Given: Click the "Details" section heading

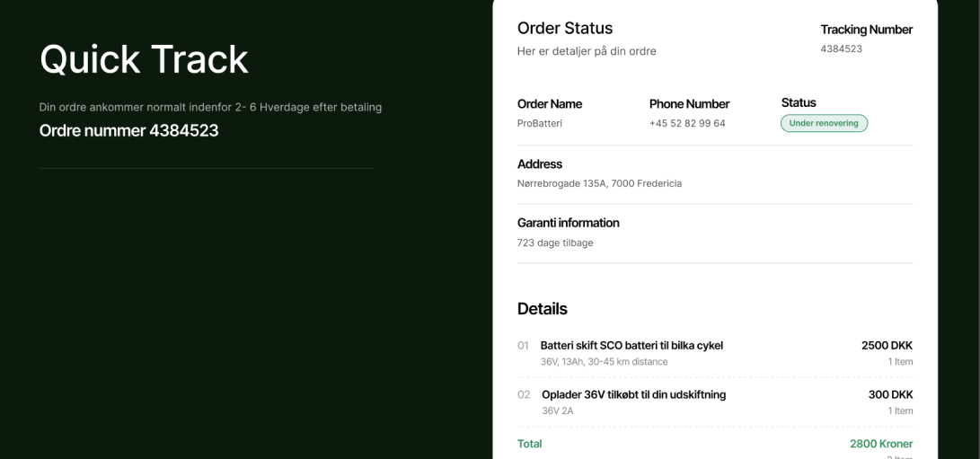Looking at the screenshot, I should click(543, 309).
